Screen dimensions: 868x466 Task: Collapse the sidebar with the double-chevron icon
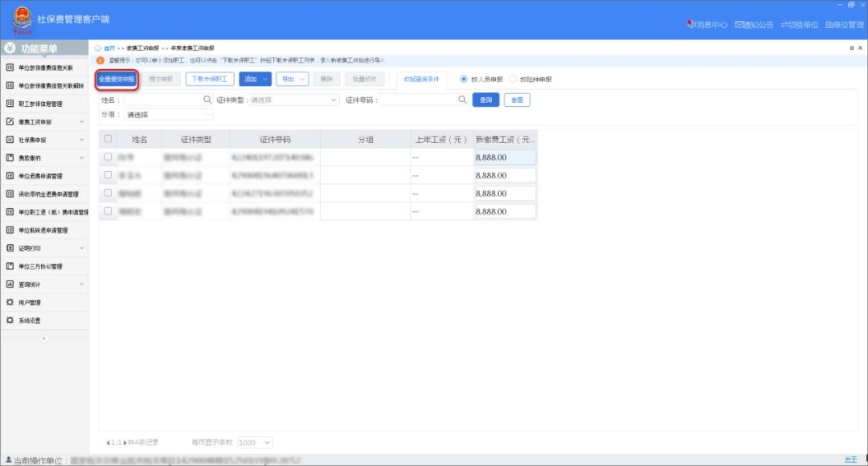coord(43,338)
